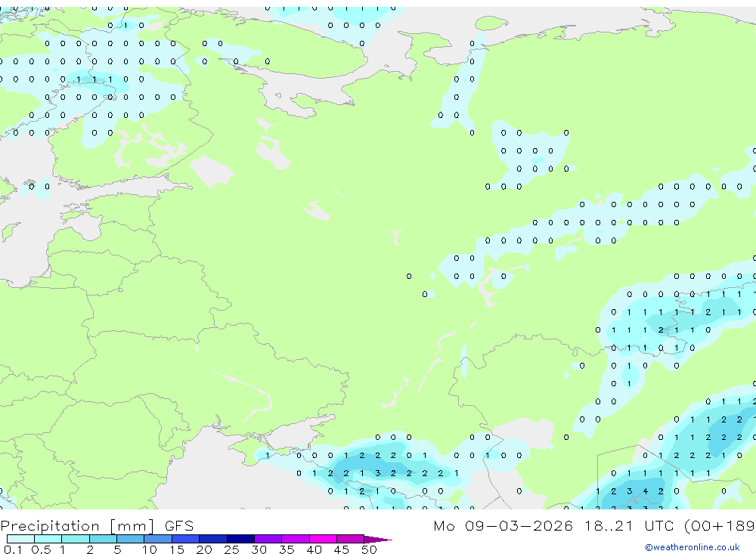Click the "10" legend scale label

tap(150, 549)
